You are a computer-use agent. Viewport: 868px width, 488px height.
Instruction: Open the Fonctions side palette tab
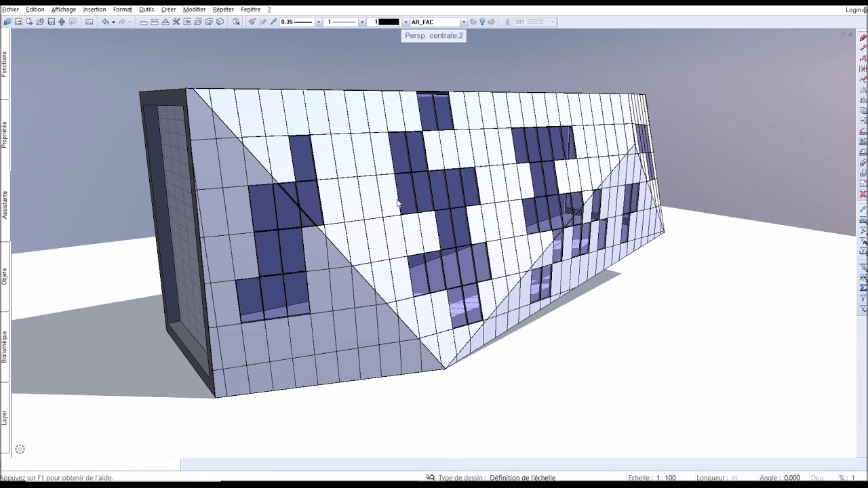4,64
